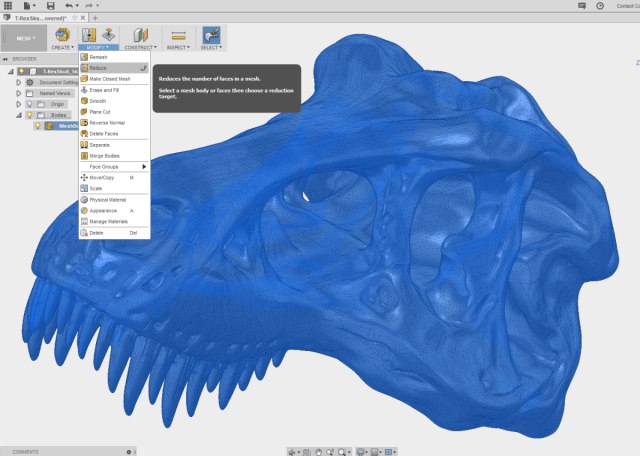
Task: Choose Scale from Modify menu
Action: (114, 188)
